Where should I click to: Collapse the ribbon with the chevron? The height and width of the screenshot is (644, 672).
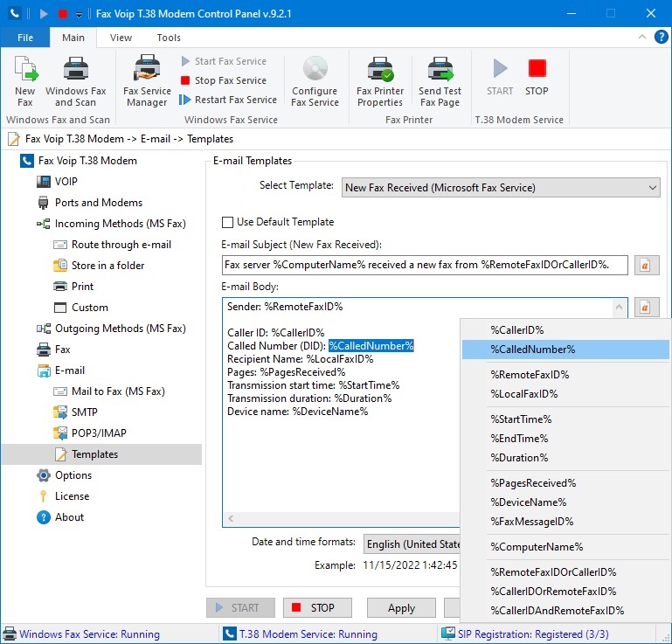pyautogui.click(x=642, y=38)
